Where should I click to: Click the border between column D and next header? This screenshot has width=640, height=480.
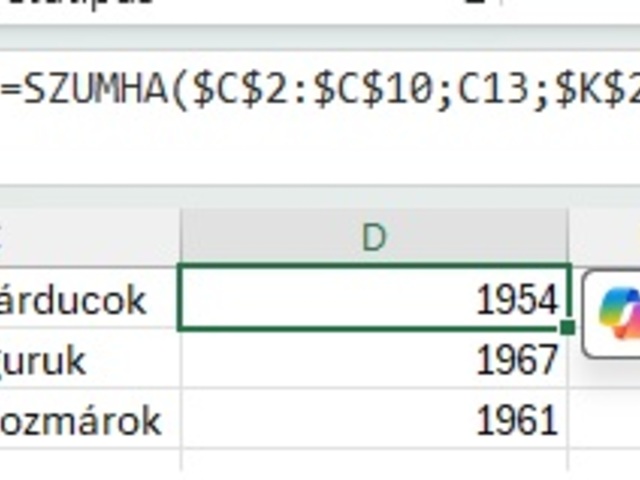point(568,237)
